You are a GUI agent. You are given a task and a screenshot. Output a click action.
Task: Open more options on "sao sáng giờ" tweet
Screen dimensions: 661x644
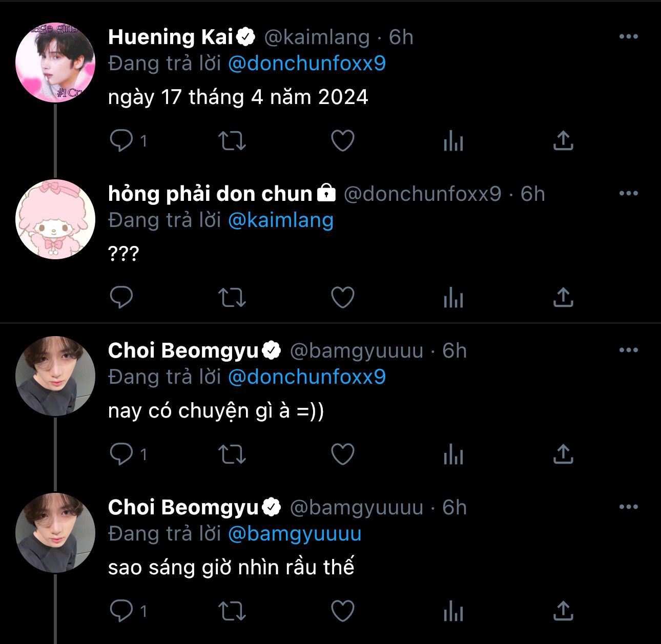coord(628,507)
